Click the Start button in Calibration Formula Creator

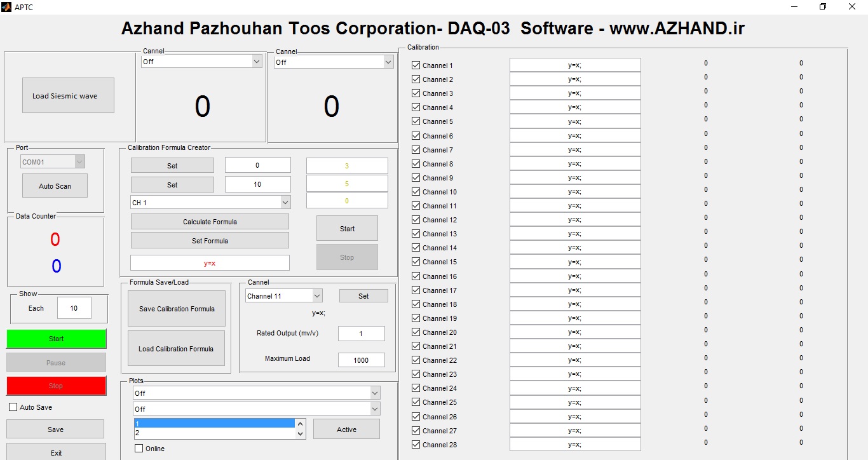[347, 228]
